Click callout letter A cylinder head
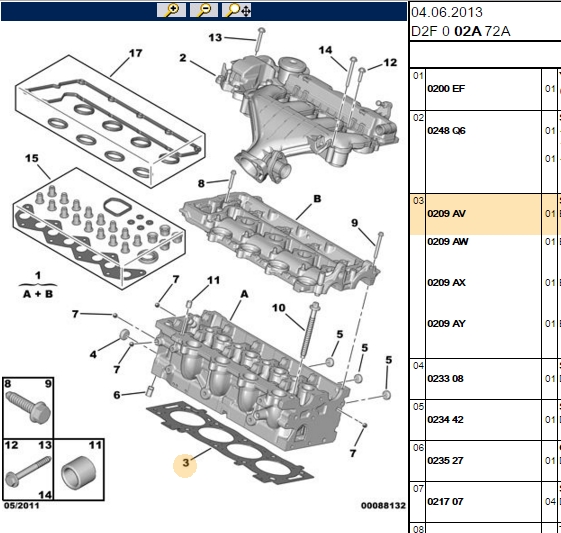 coord(244,294)
